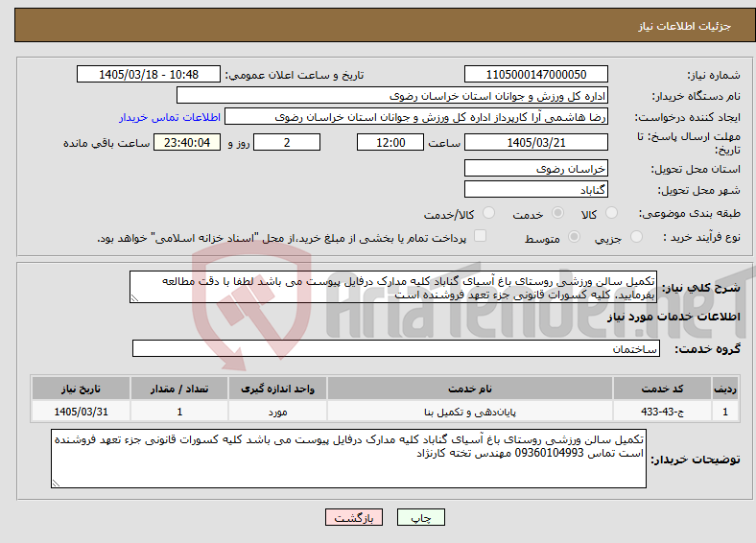Click the تاریخ نیاز column header
Screen dimensions: 756x543
pos(81,389)
